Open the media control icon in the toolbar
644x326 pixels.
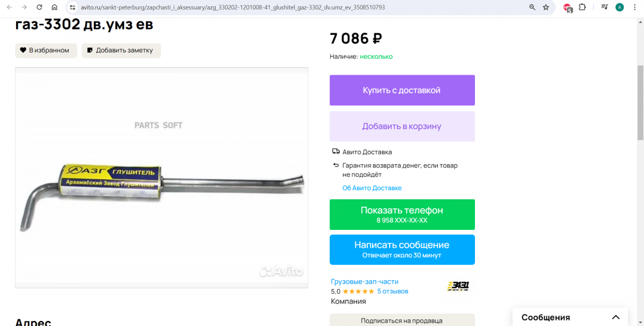click(605, 8)
